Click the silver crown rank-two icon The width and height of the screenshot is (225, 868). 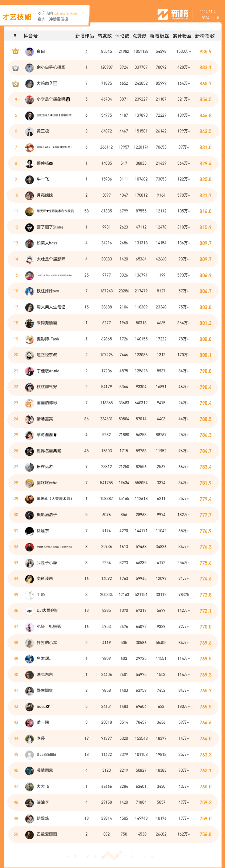click(15, 68)
